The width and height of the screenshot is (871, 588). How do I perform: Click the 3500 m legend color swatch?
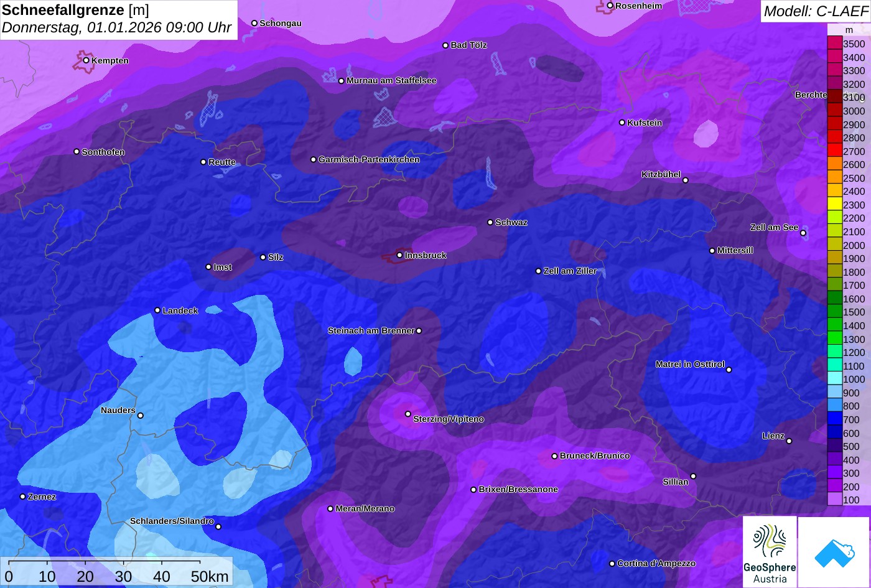(834, 44)
